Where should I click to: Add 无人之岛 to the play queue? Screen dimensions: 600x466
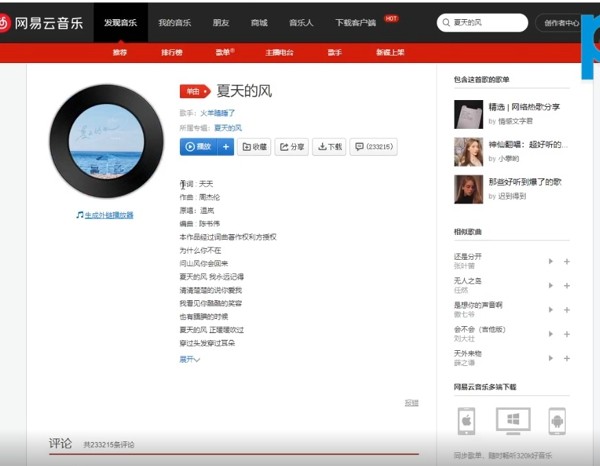pos(567,285)
